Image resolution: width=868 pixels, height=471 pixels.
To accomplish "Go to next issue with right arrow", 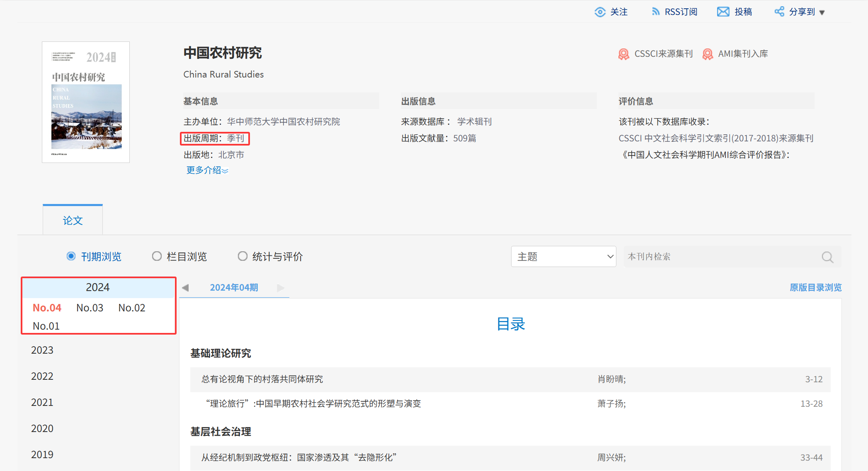I will tap(281, 288).
